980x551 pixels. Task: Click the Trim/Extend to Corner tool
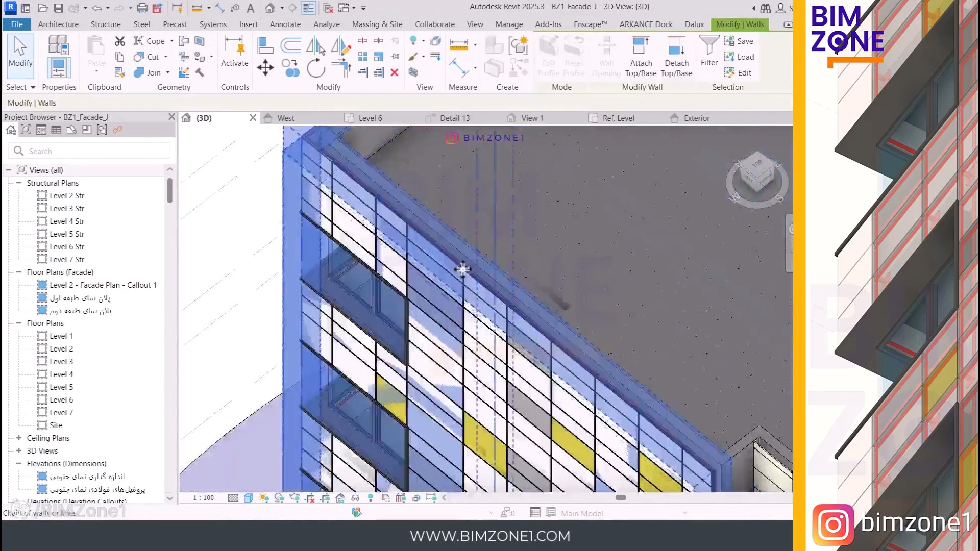[x=340, y=68]
